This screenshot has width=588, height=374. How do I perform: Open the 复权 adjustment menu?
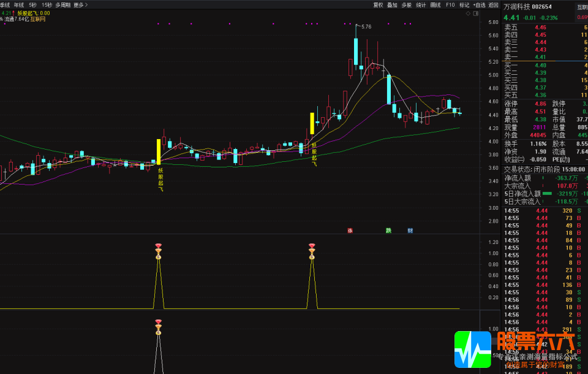pos(378,5)
